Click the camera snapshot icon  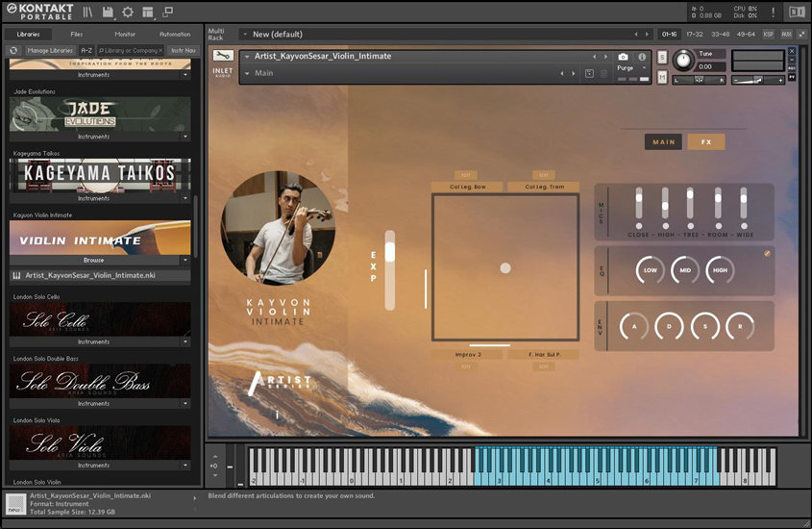click(623, 57)
